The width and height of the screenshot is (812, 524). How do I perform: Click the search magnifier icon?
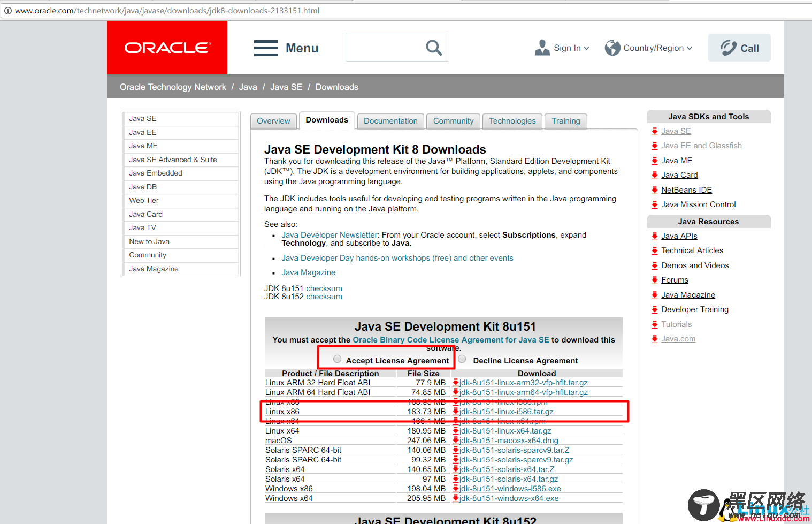[434, 48]
